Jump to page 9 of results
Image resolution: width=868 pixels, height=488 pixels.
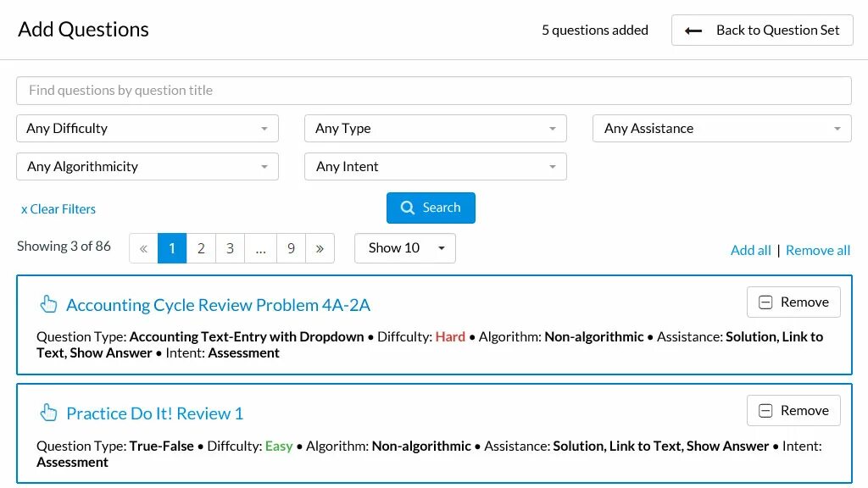coord(291,248)
